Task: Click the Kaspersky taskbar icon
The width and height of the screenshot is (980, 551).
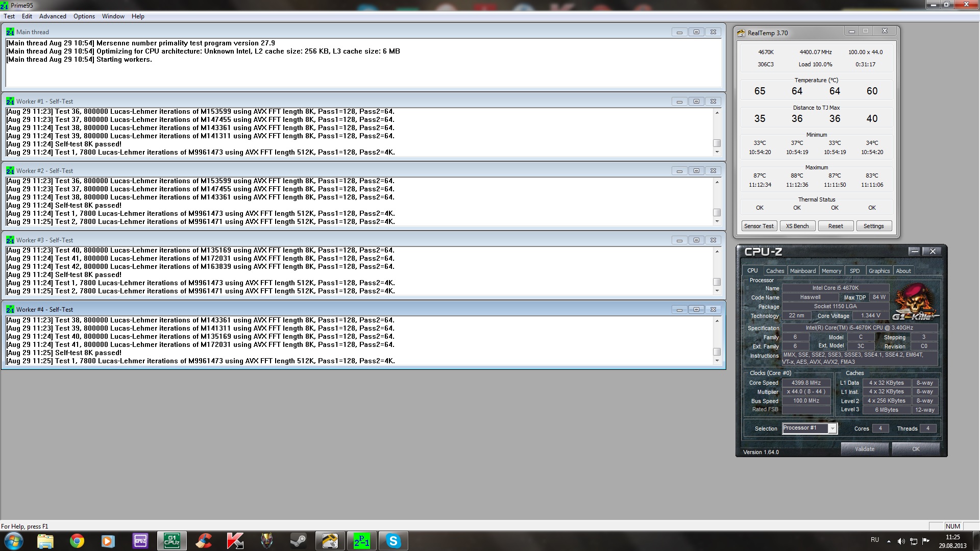Action: [x=235, y=541]
